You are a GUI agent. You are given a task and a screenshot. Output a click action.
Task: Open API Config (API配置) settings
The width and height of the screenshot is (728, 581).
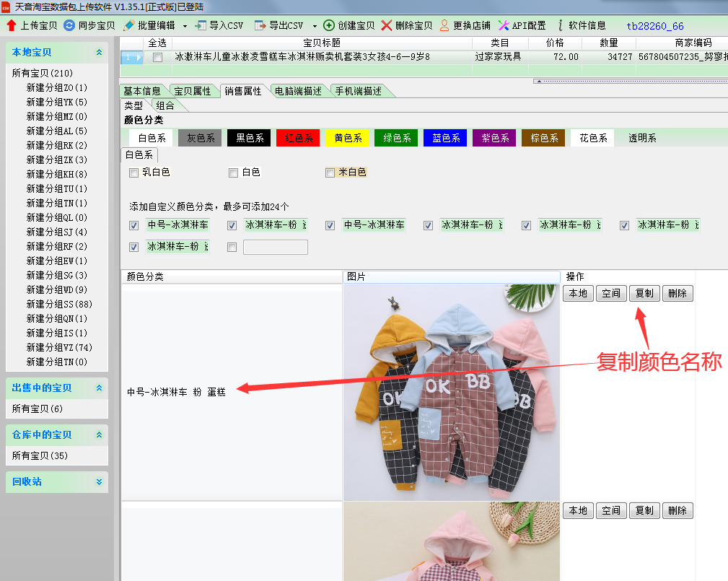[x=504, y=25]
